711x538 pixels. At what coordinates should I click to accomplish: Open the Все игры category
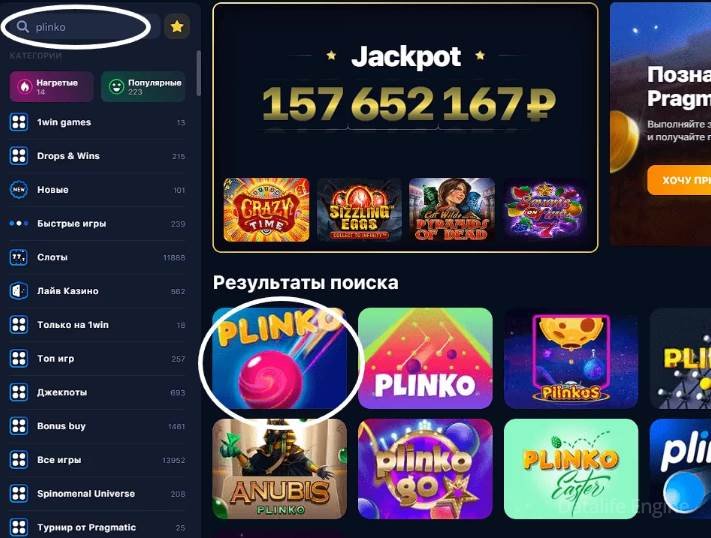pyautogui.click(x=97, y=460)
